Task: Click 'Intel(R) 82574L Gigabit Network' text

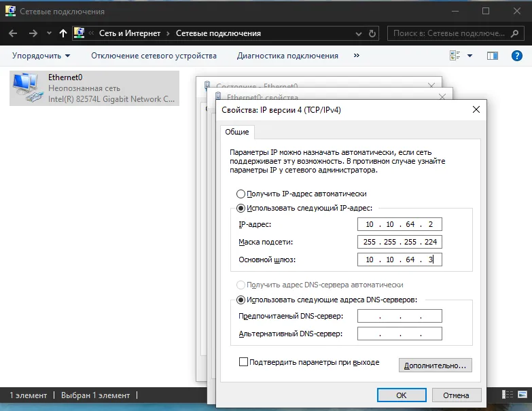Action: pos(111,99)
